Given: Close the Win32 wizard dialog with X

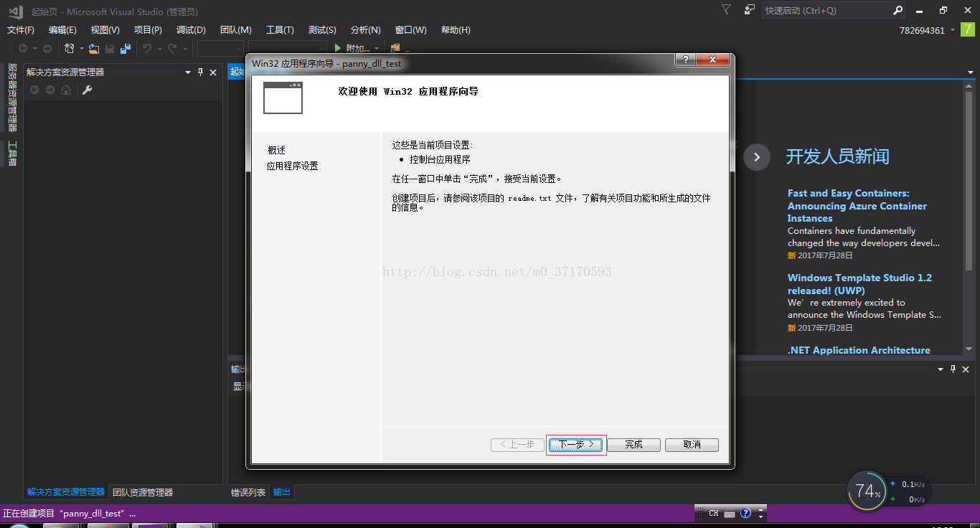Looking at the screenshot, I should coord(713,60).
